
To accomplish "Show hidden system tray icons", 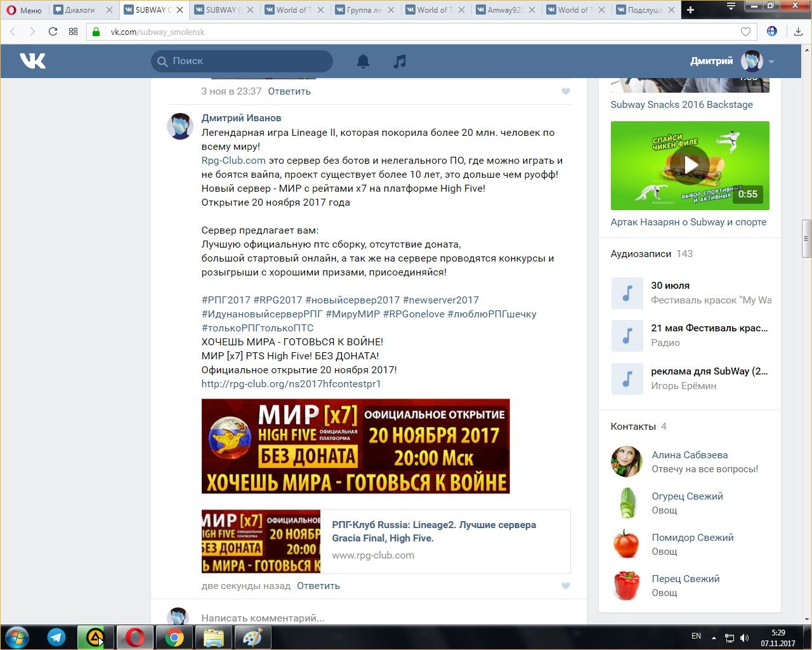I will tap(714, 637).
